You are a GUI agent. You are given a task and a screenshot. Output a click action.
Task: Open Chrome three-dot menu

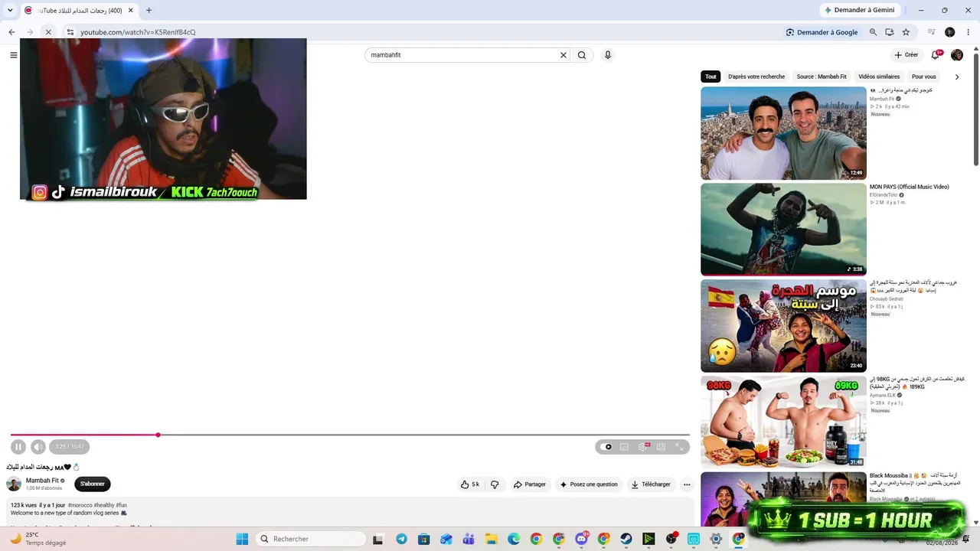click(968, 32)
